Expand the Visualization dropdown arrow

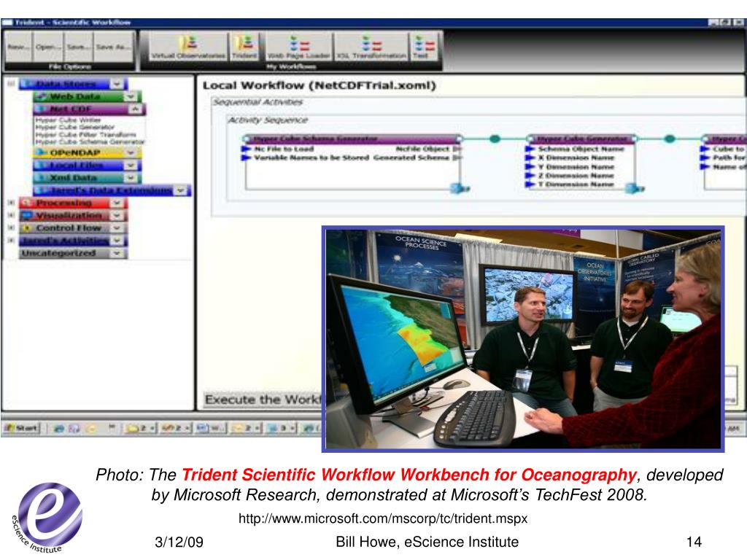click(117, 215)
